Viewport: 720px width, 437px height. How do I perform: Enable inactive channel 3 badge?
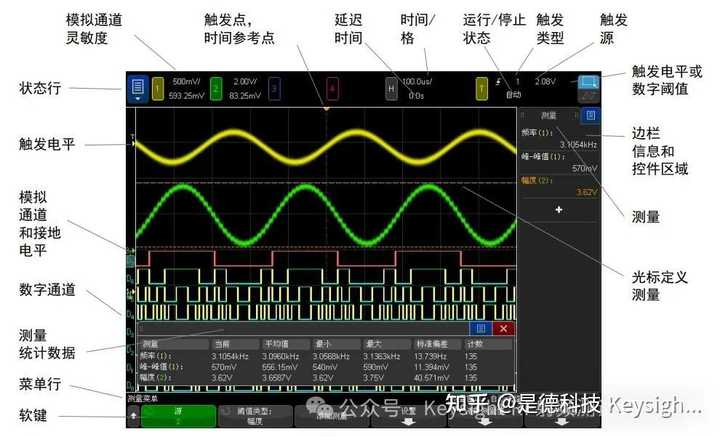tap(274, 88)
